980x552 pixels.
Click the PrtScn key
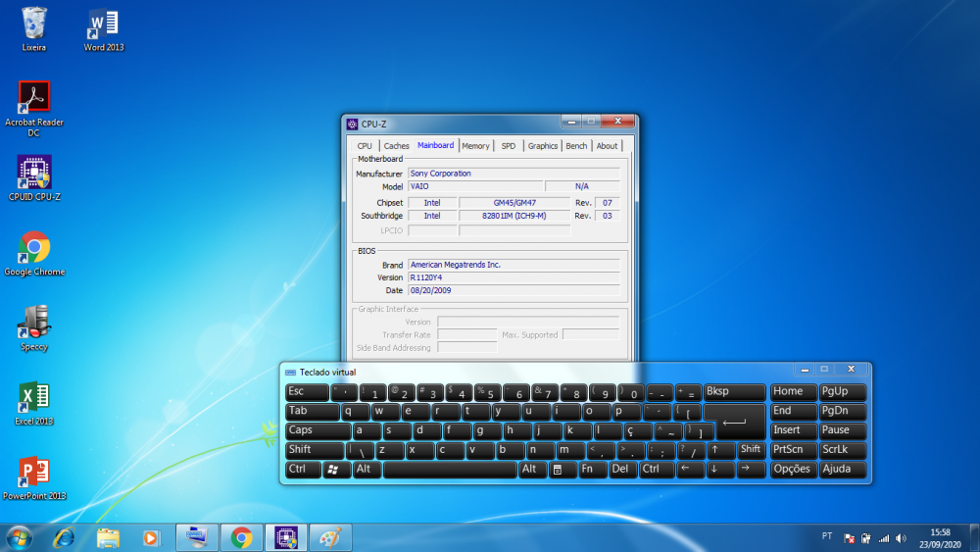click(x=793, y=450)
